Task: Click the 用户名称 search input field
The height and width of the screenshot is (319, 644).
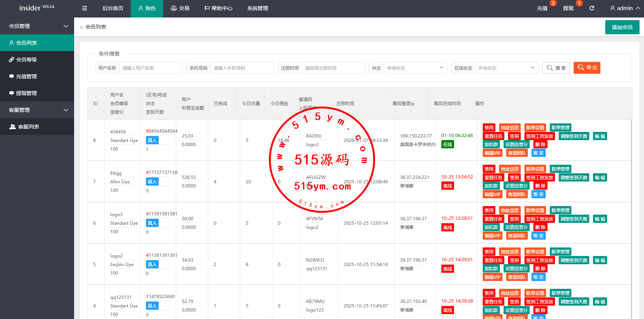Action: (150, 68)
